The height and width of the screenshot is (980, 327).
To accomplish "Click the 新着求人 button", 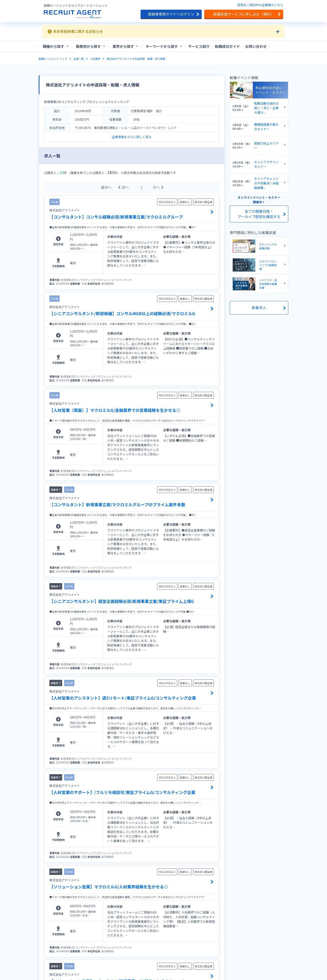I will click(259, 308).
